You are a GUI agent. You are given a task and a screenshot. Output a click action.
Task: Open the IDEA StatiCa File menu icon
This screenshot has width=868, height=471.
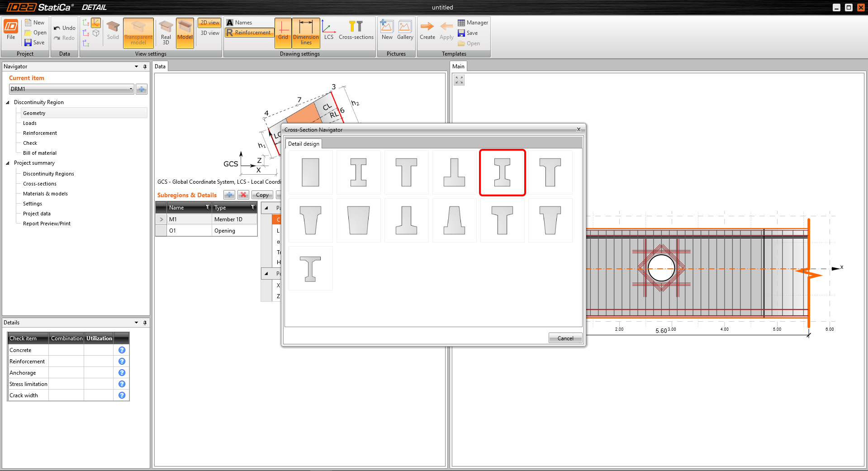click(x=11, y=30)
